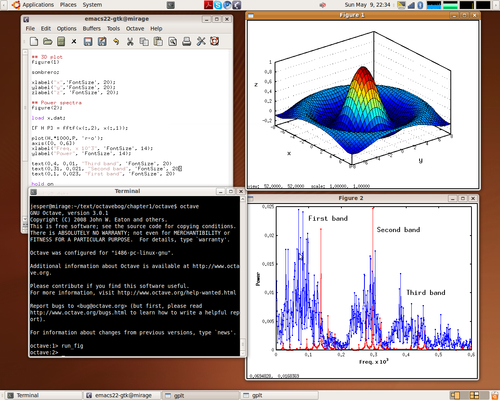The width and height of the screenshot is (500, 400).
Task: Open the Octave menu in Emacs
Action: pos(135,29)
